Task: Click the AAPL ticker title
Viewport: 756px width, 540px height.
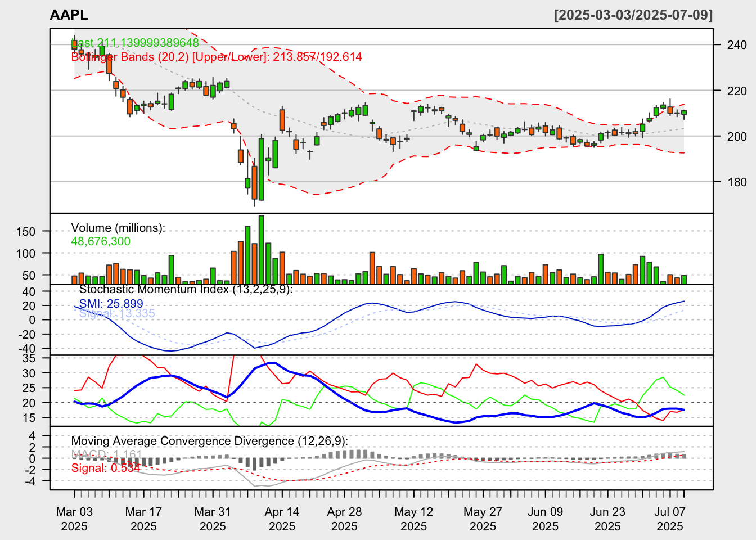Action: pos(69,15)
